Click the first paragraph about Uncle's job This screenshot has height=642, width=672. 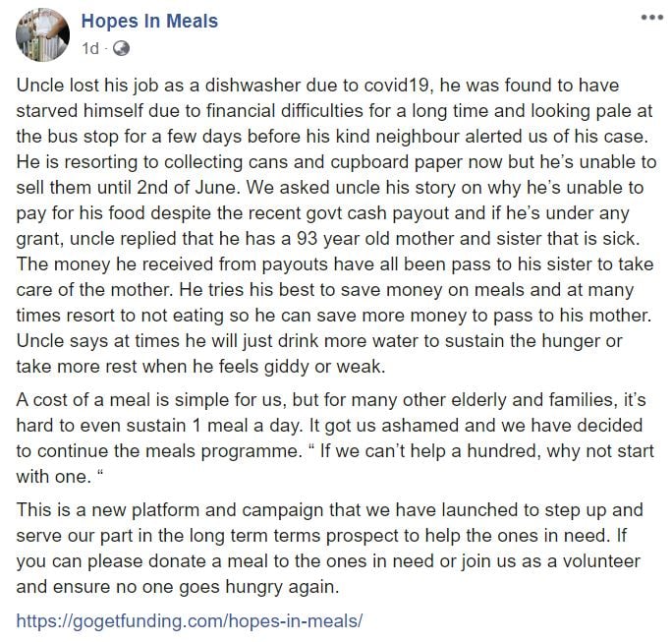click(334, 226)
